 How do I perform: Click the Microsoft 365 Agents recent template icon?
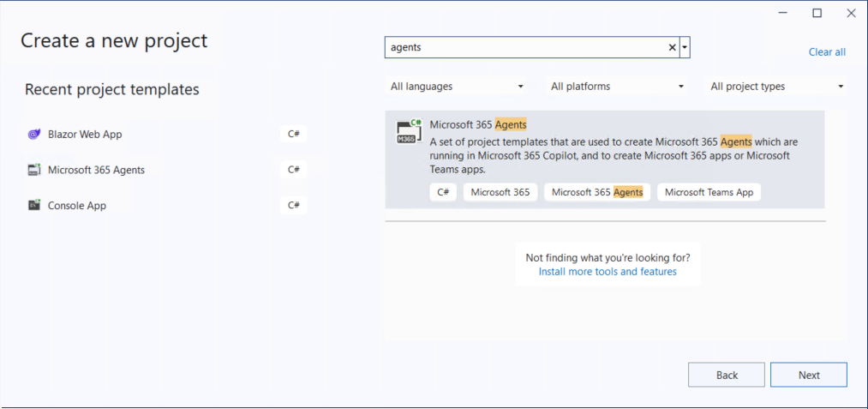tap(34, 170)
